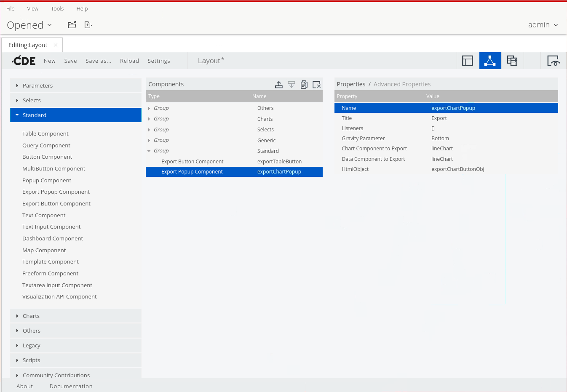Viewport: 567px width, 392px height.
Task: Open the Tools menu
Action: [57, 8]
